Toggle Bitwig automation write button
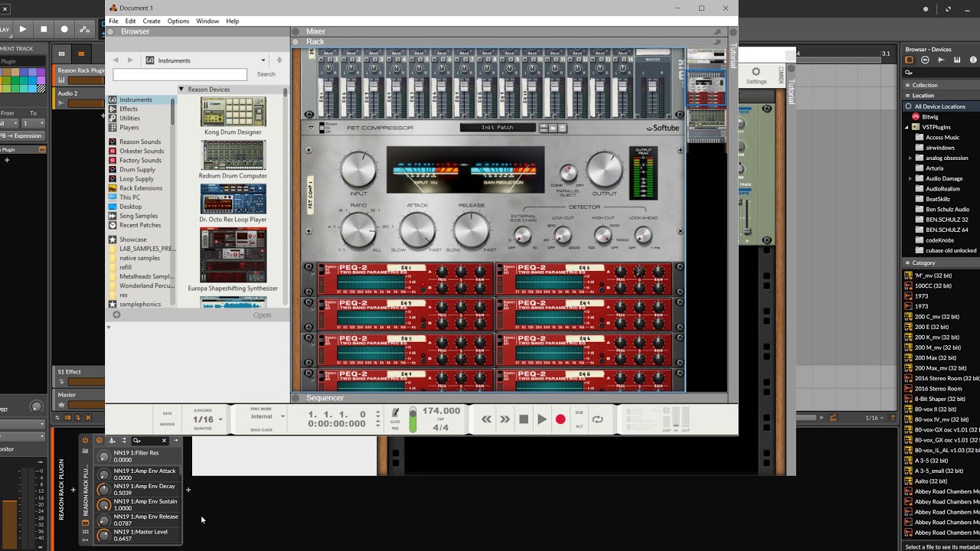980x551 pixels. [x=85, y=29]
